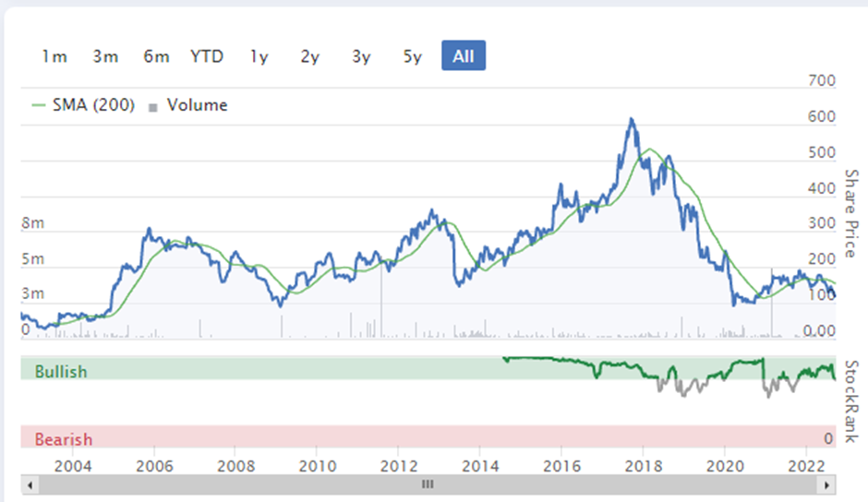
Task: Grab the navigator scrollbar handle grip
Action: 428,484
